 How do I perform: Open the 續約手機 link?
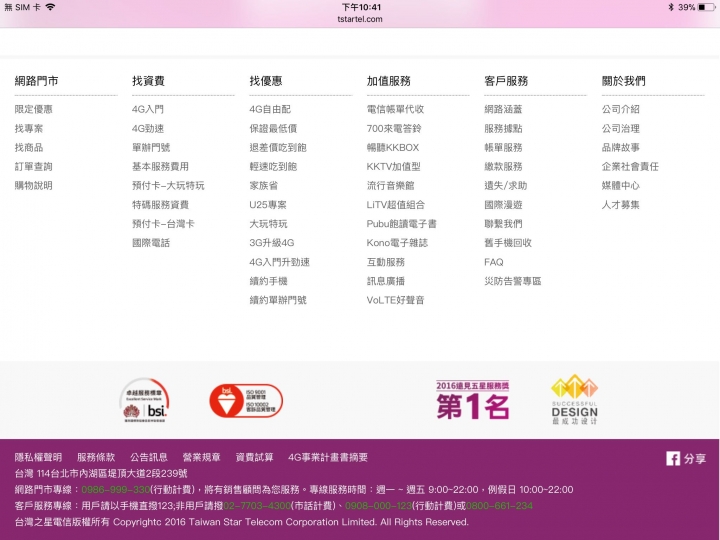tap(268, 281)
